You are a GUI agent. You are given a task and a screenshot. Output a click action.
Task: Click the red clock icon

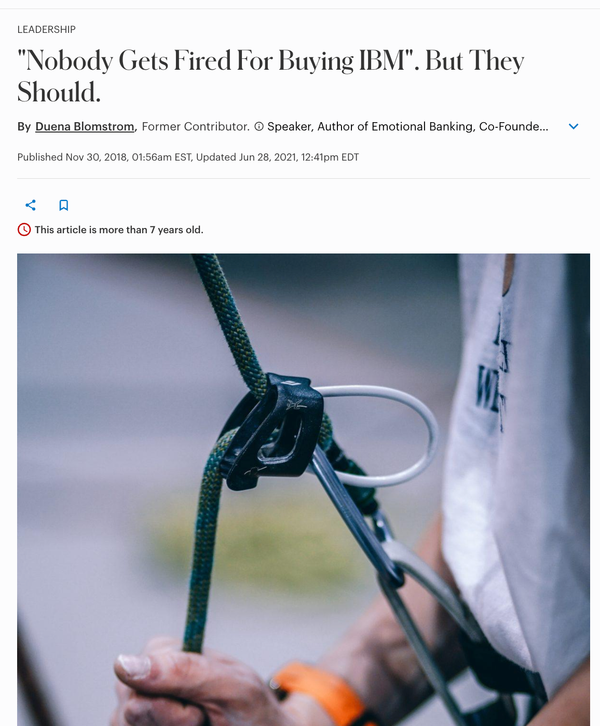(x=24, y=230)
